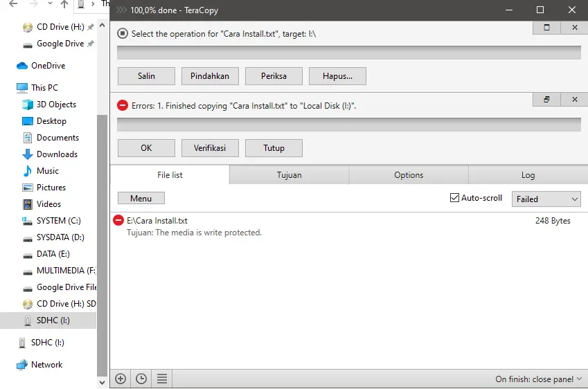588x389 pixels.
Task: Click the add files plus icon
Action: click(x=121, y=379)
